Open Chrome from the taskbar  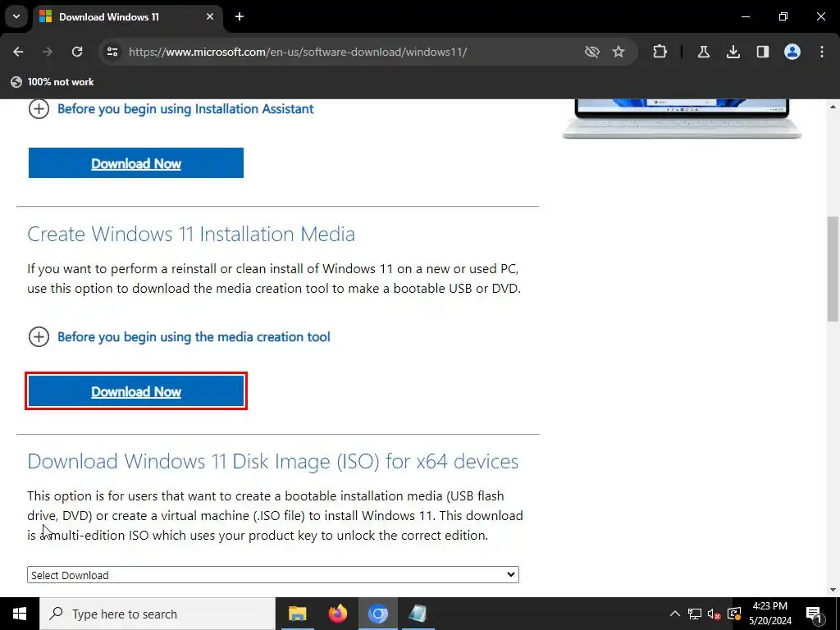pos(377,614)
